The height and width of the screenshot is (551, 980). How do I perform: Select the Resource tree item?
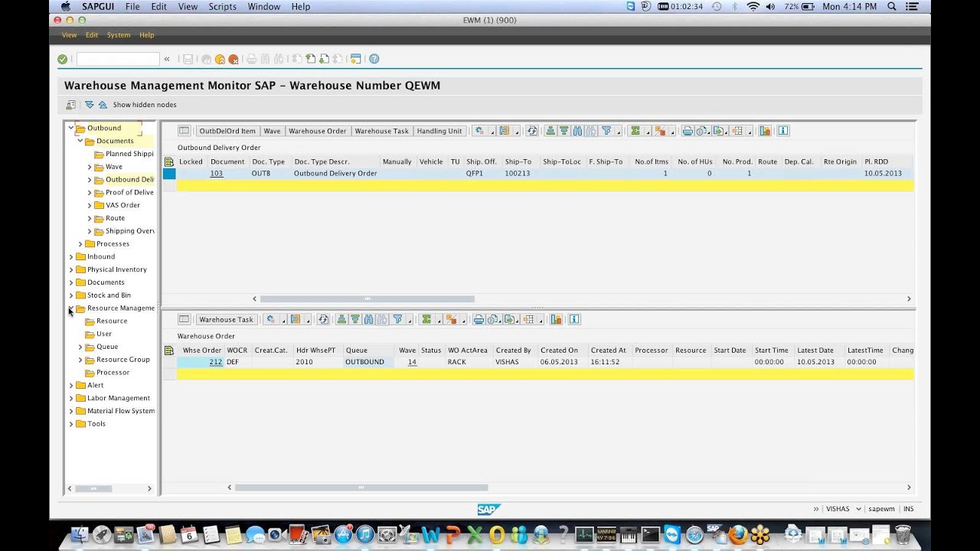(x=112, y=321)
